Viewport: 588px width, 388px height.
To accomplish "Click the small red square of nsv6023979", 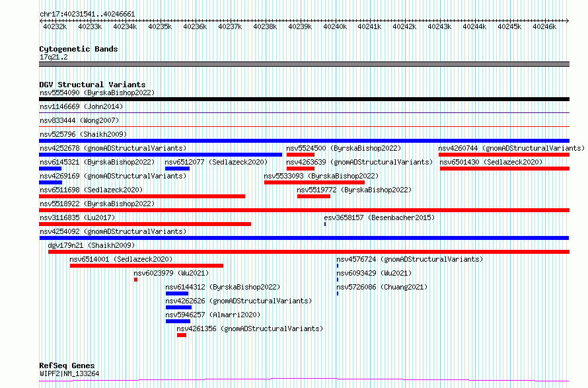I will click(x=135, y=280).
